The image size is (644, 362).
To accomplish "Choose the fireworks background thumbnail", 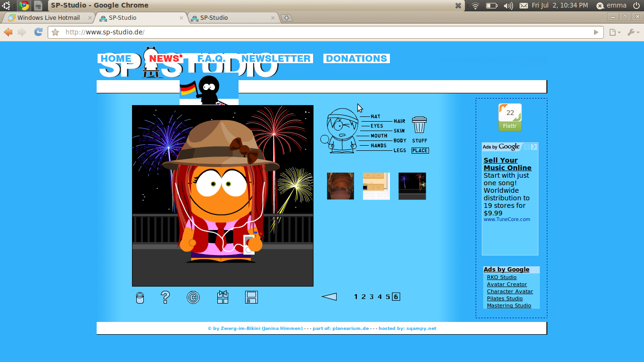I will [x=412, y=186].
